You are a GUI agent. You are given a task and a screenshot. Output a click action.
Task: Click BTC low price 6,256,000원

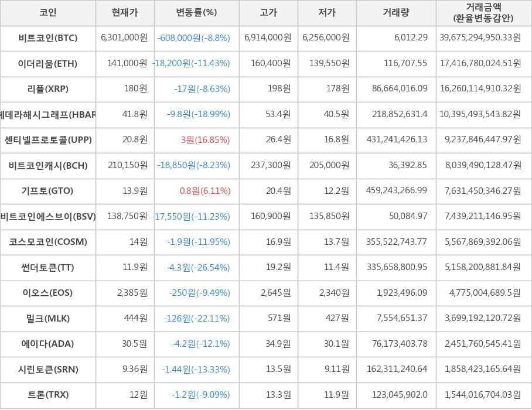click(x=326, y=37)
